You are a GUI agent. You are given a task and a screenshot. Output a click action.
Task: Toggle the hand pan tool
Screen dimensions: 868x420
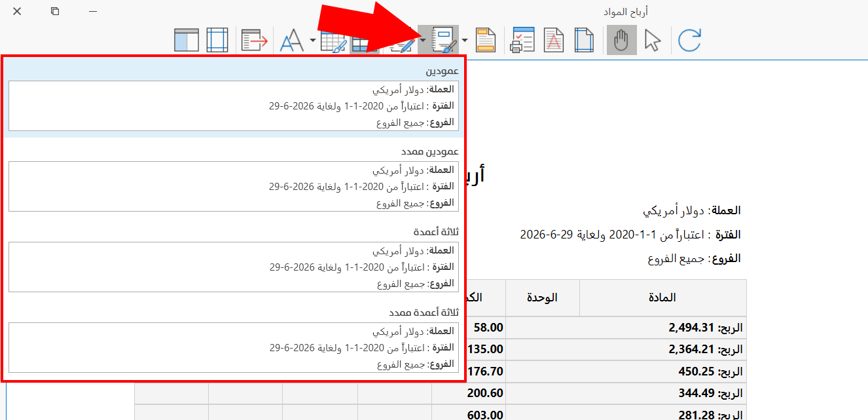[x=621, y=40]
